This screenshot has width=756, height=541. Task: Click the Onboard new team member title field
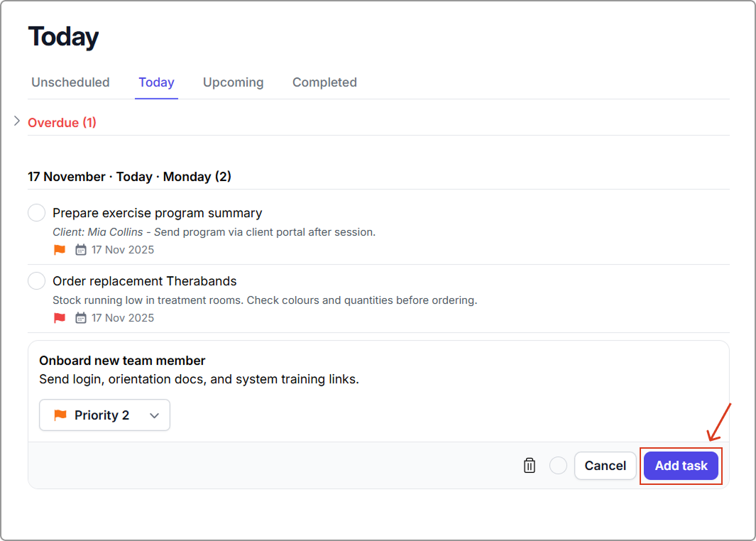click(122, 361)
